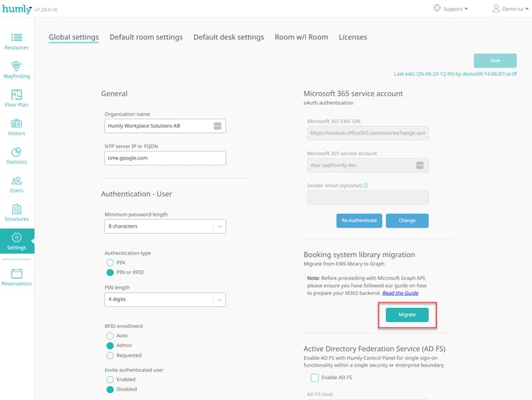Expand the Minimum password length dropdown
This screenshot has width=532, height=400.
pos(165,226)
